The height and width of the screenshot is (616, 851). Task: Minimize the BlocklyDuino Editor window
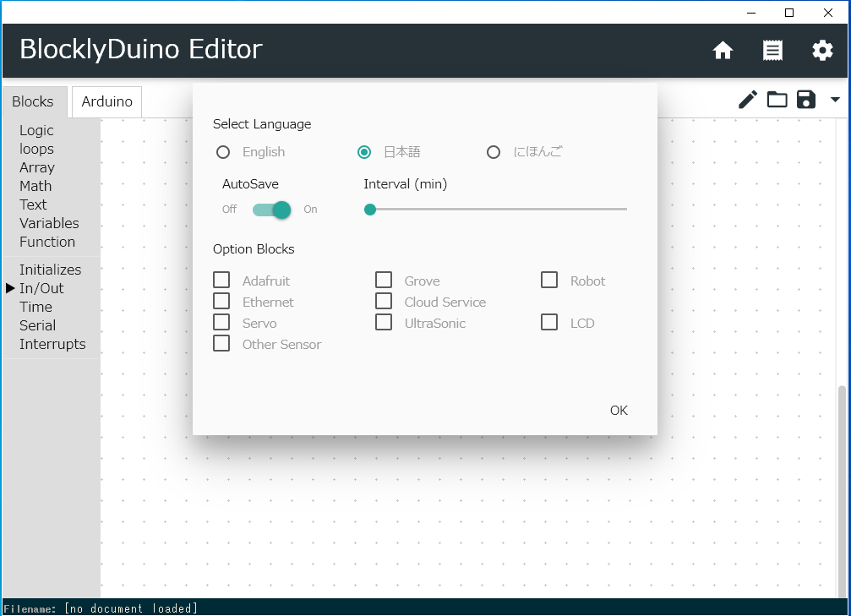click(751, 13)
